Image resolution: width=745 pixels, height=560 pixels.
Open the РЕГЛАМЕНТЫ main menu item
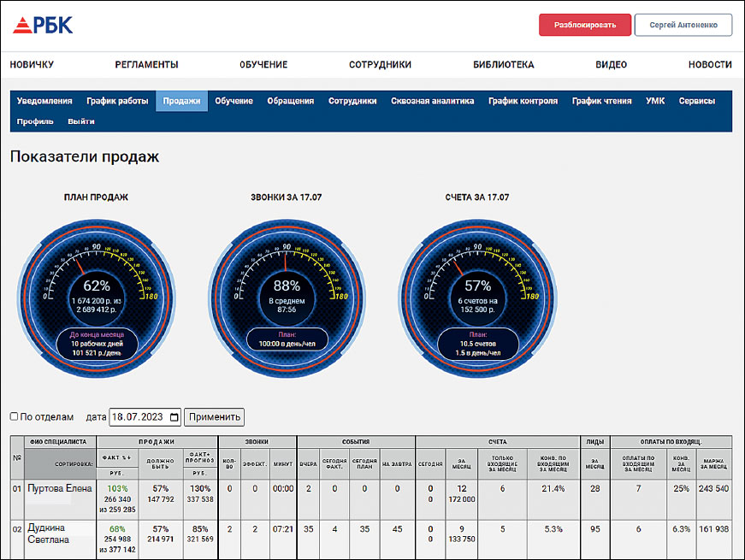click(146, 65)
